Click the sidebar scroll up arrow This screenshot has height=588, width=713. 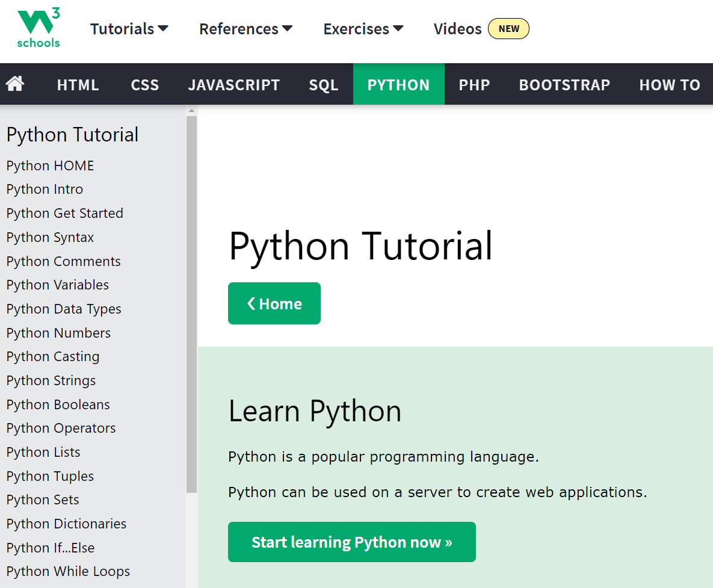coord(191,111)
